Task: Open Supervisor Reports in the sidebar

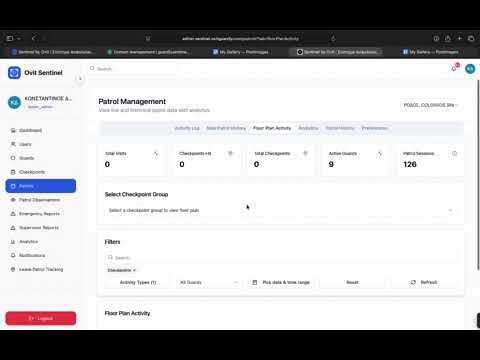Action: (x=35, y=228)
